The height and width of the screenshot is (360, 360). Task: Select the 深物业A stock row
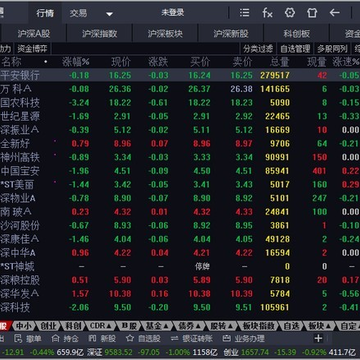(x=180, y=198)
